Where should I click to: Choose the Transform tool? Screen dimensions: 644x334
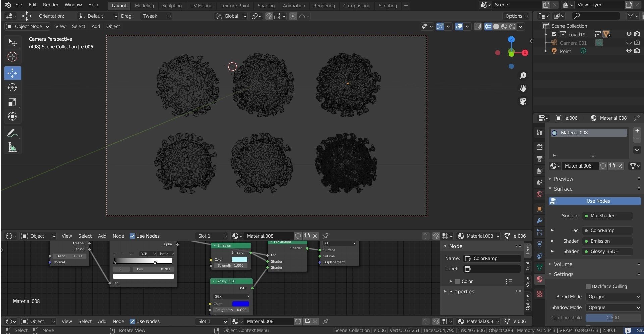(12, 116)
